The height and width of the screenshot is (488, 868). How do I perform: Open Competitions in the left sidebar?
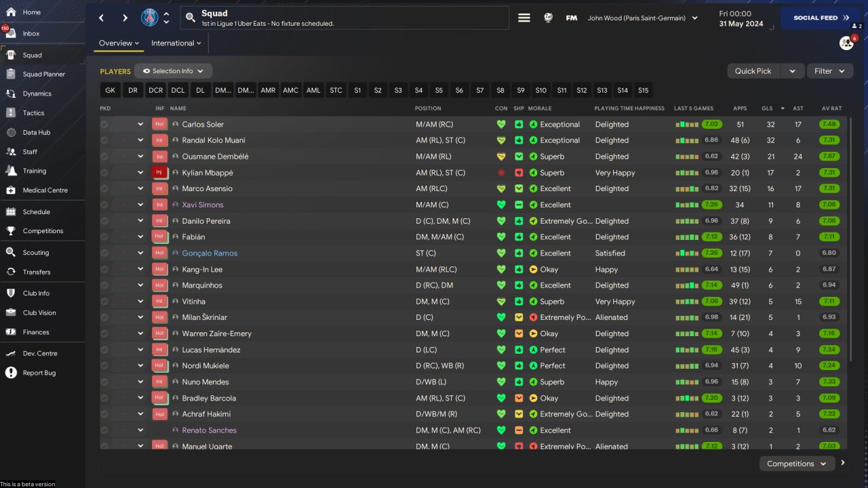(42, 231)
